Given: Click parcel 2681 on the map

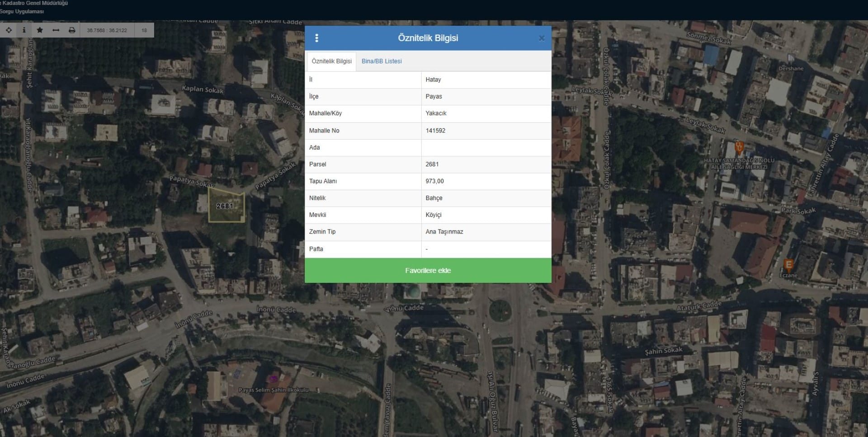Looking at the screenshot, I should tap(226, 206).
